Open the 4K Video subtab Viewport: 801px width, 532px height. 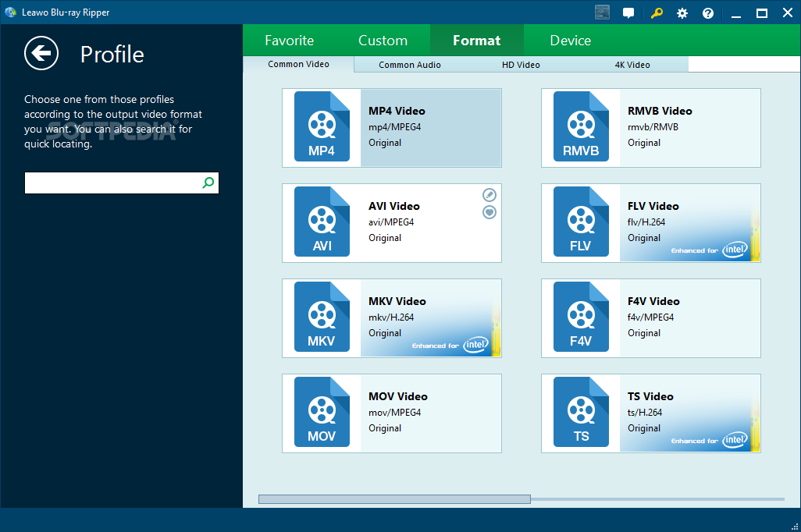click(632, 65)
